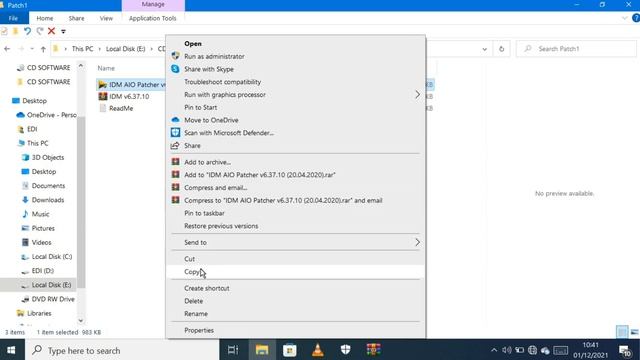Click the Search Patch1 field
Screen dimensions: 640x360
pyautogui.click(x=576, y=49)
